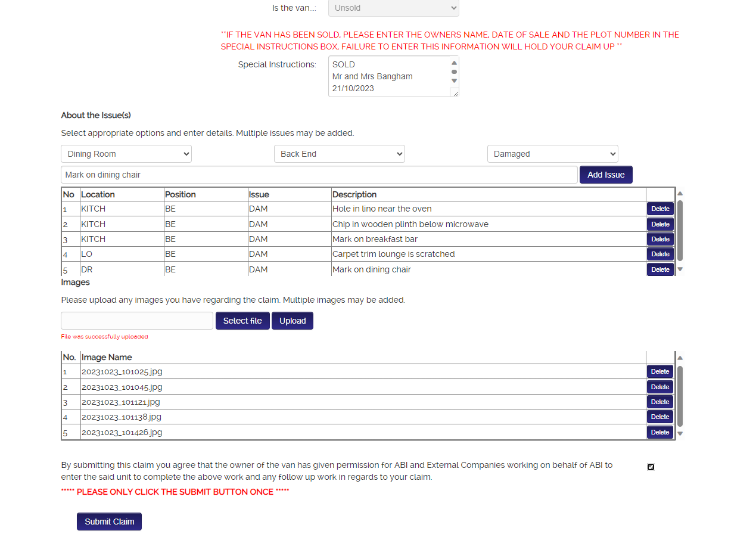The image size is (756, 540).
Task: Click the Upload button
Action: click(293, 321)
